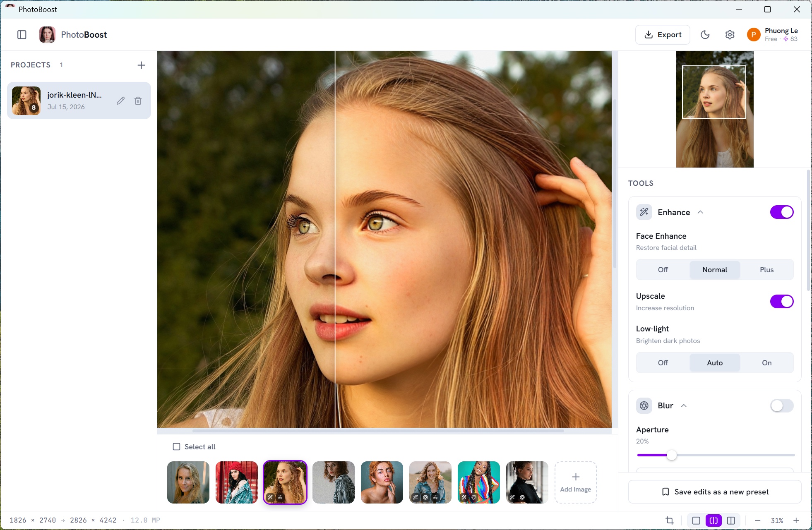
Task: Set Face Enhance to Plus
Action: click(766, 270)
